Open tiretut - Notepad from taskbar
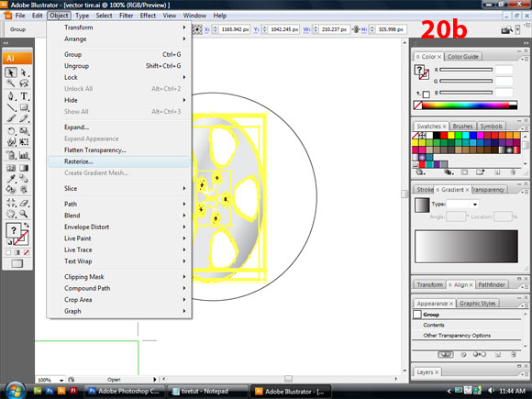 pos(207,391)
